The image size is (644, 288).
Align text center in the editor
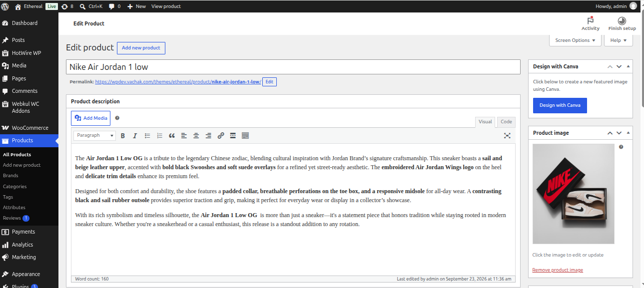196,136
